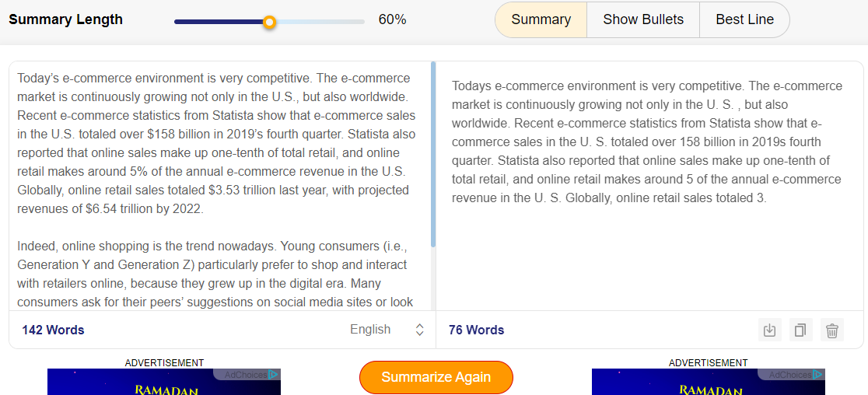Copy the summary text icon
The width and height of the screenshot is (868, 395).
click(800, 330)
